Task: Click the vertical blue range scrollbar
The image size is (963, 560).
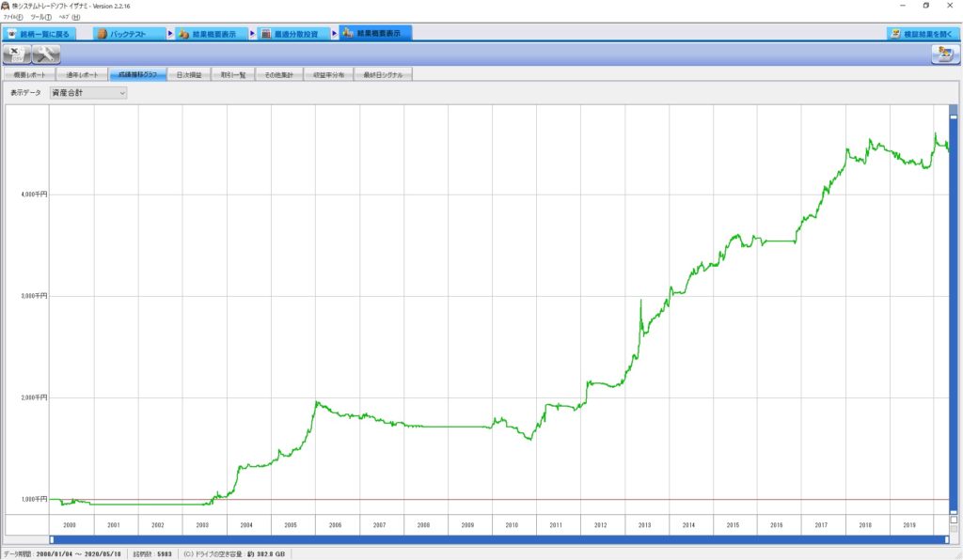Action: pos(953,310)
